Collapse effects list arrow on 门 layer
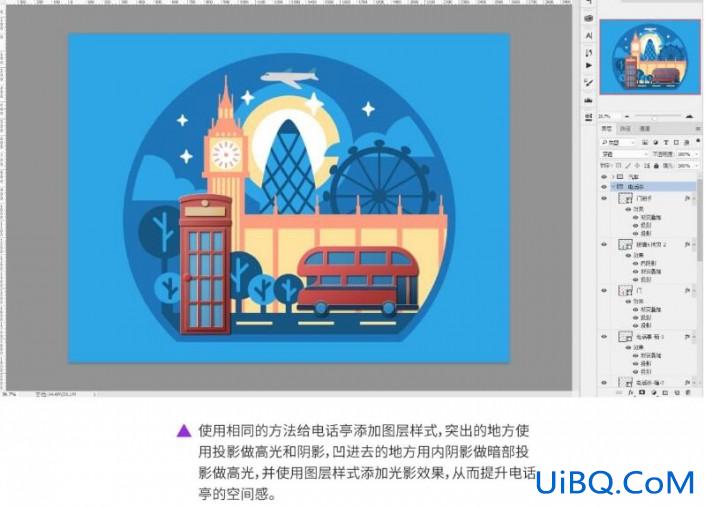Screen dimensions: 705x507 tap(694, 291)
